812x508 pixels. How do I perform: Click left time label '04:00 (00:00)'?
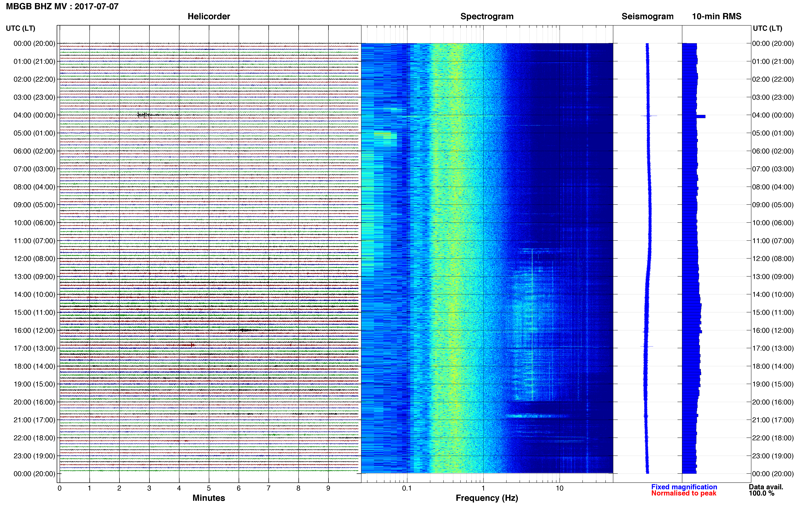pos(34,115)
